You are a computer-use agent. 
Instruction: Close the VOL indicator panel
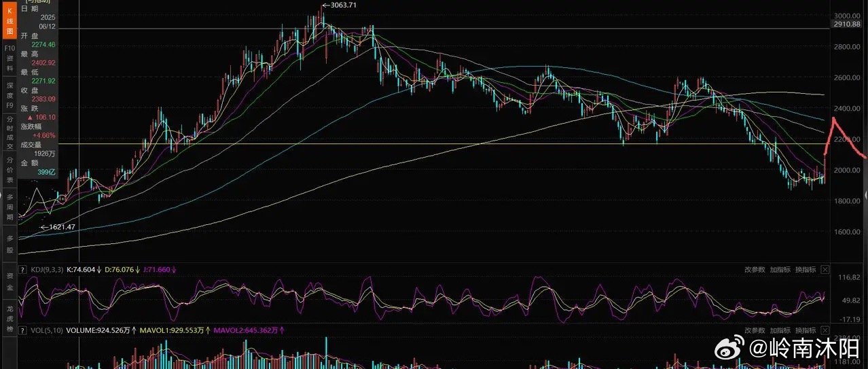825,330
